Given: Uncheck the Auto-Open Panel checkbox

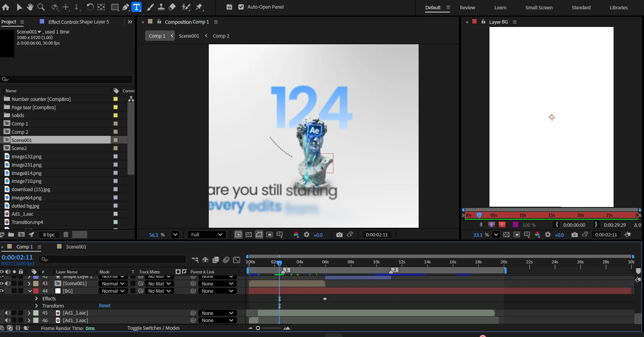Looking at the screenshot, I should click(x=241, y=7).
